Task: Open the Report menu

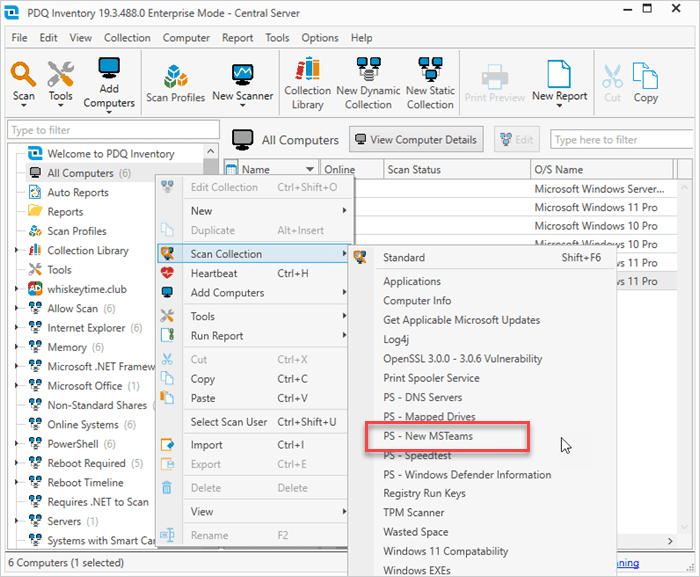Action: (x=238, y=38)
